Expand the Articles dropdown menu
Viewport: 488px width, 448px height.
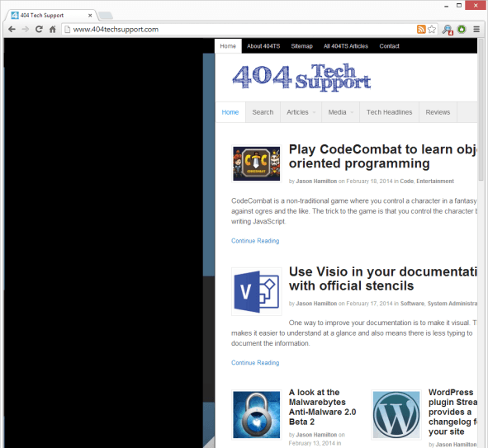(301, 112)
